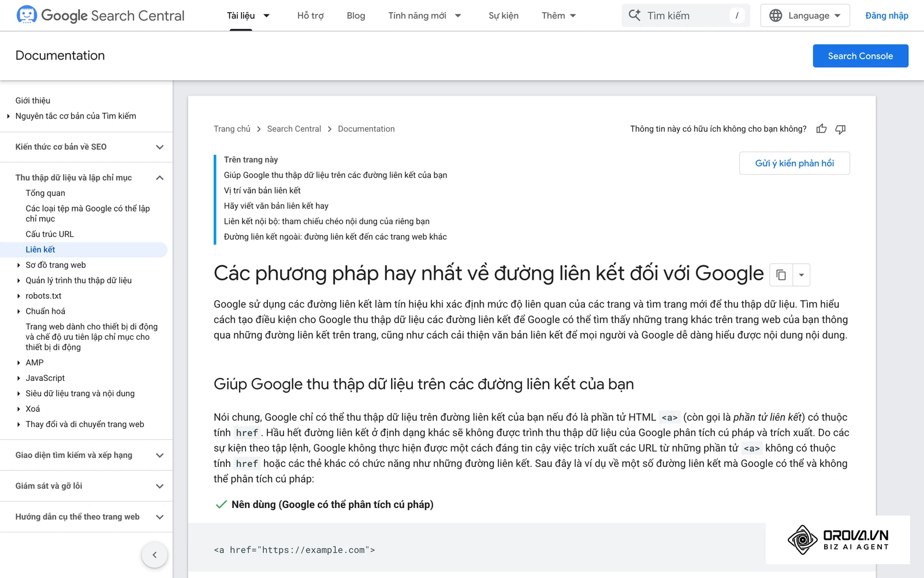
Task: Open the Hỗ trợ tab
Action: coord(310,16)
